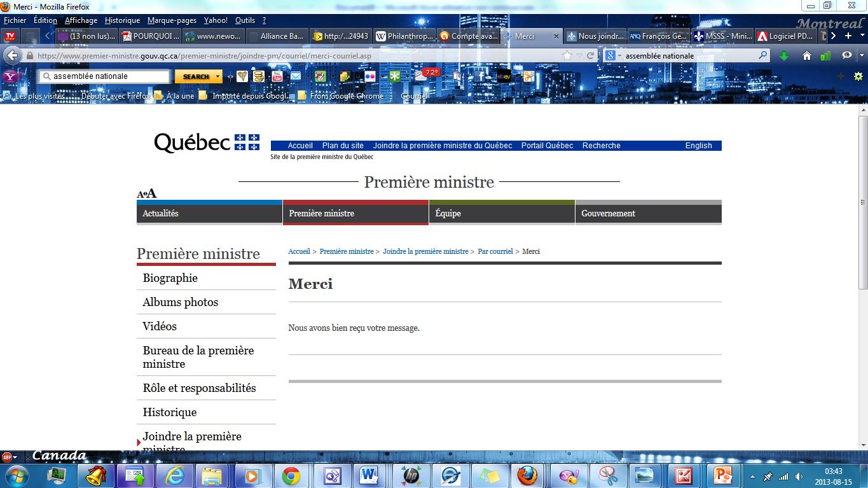The height and width of the screenshot is (488, 868).
Task: Click the YouTube icon in Yahoo toolbar
Action: pos(277,76)
